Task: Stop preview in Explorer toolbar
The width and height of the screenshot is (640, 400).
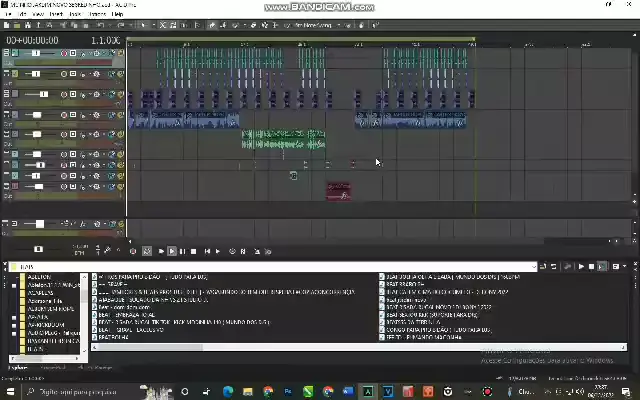Action: pos(591,267)
